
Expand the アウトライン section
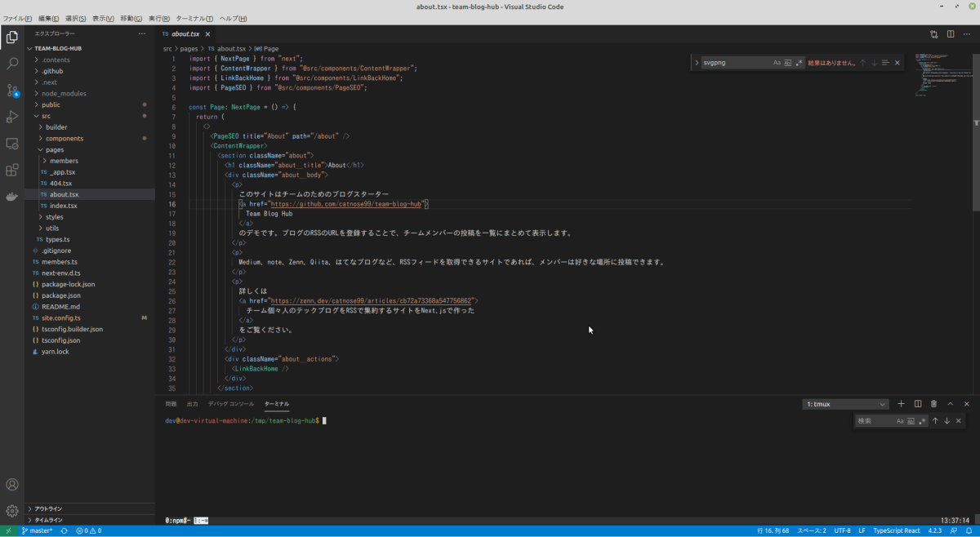[x=90, y=508]
